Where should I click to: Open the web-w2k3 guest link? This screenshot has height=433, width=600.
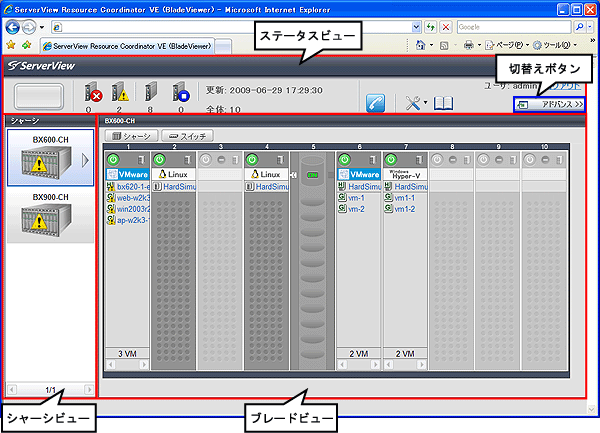coord(133,198)
